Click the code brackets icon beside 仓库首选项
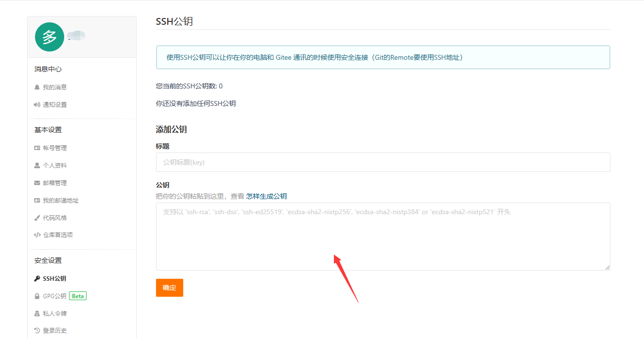This screenshot has width=644, height=339. pyautogui.click(x=37, y=235)
